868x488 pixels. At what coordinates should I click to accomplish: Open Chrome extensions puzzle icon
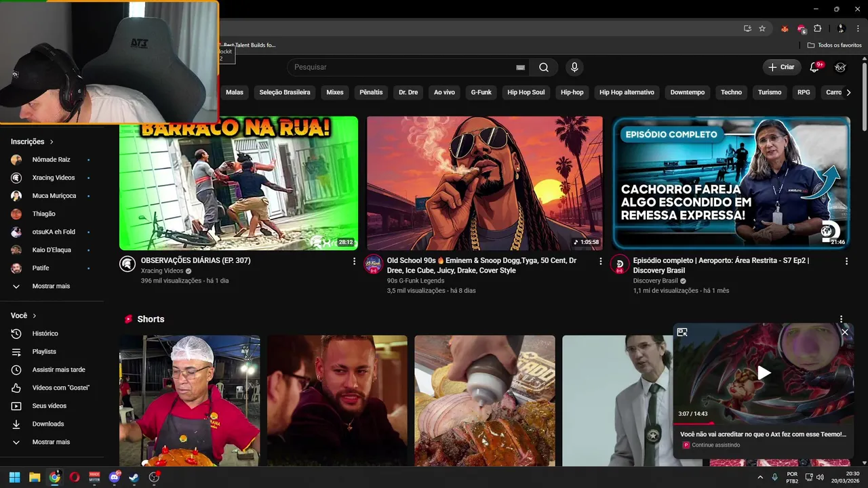tap(818, 28)
